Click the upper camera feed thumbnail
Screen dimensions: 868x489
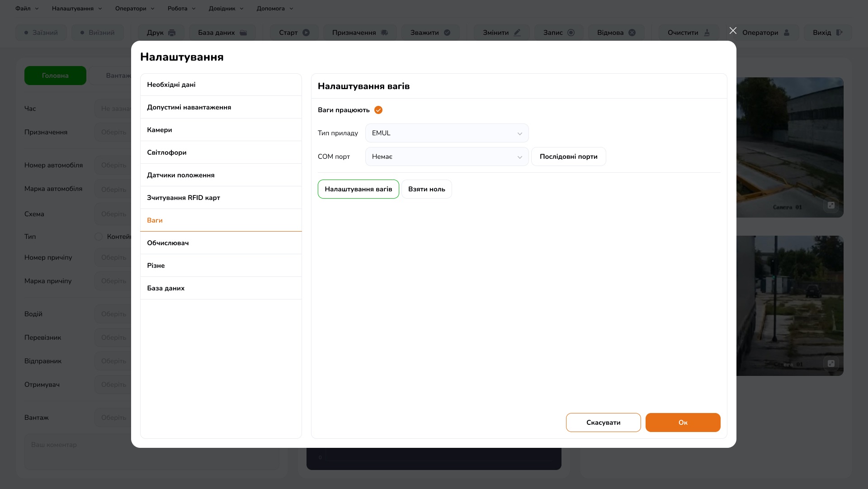point(790,147)
